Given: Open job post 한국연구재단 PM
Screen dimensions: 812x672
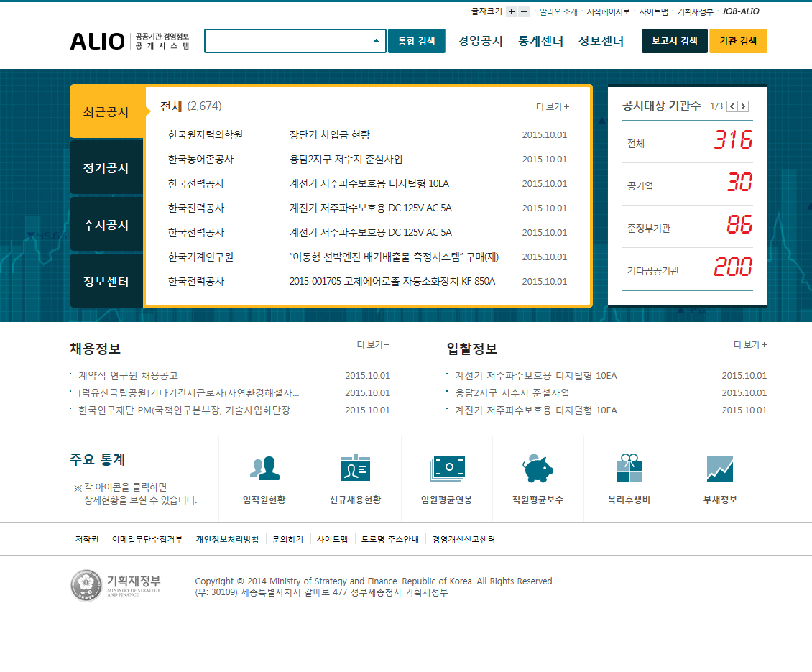Looking at the screenshot, I should [x=188, y=410].
